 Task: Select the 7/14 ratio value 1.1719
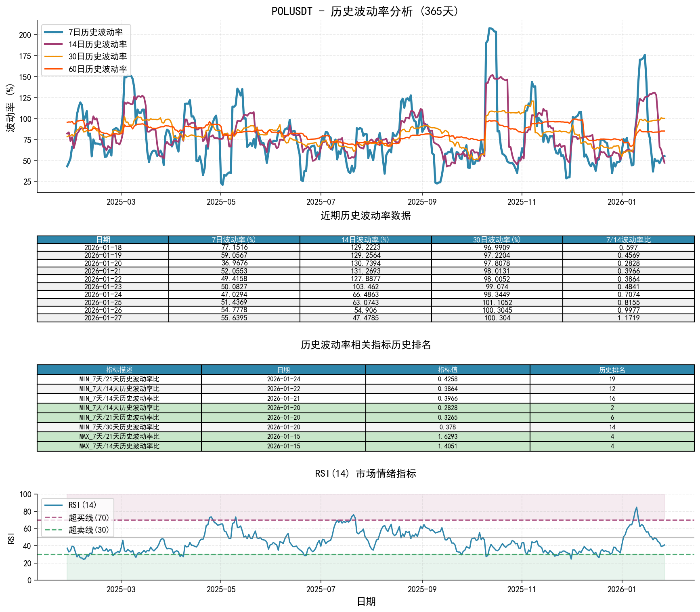coord(628,318)
